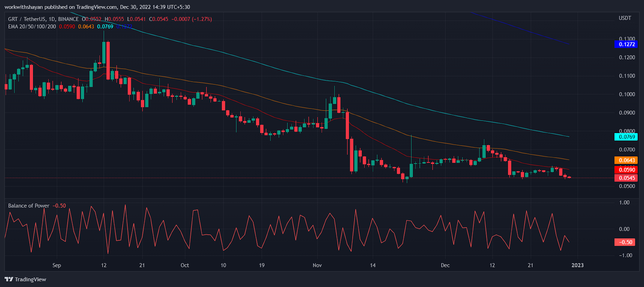
Task: Click the 19 date label on time axis
Action: click(262, 265)
